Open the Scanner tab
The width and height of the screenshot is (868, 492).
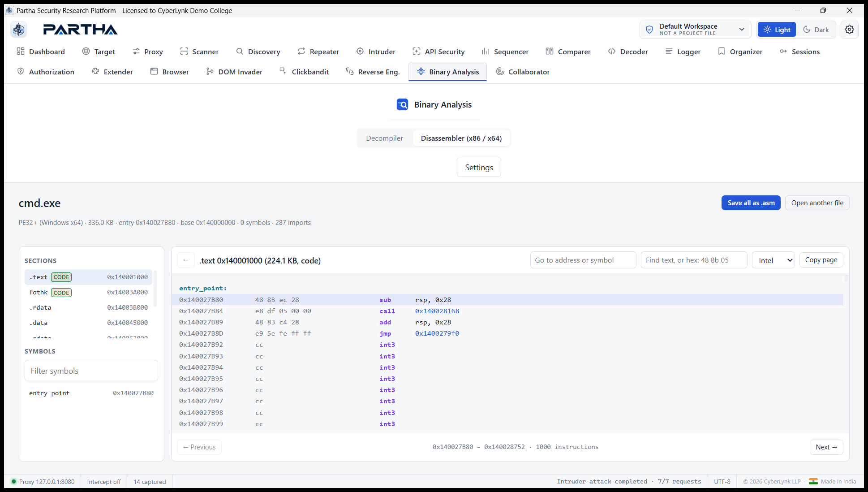[x=199, y=52]
